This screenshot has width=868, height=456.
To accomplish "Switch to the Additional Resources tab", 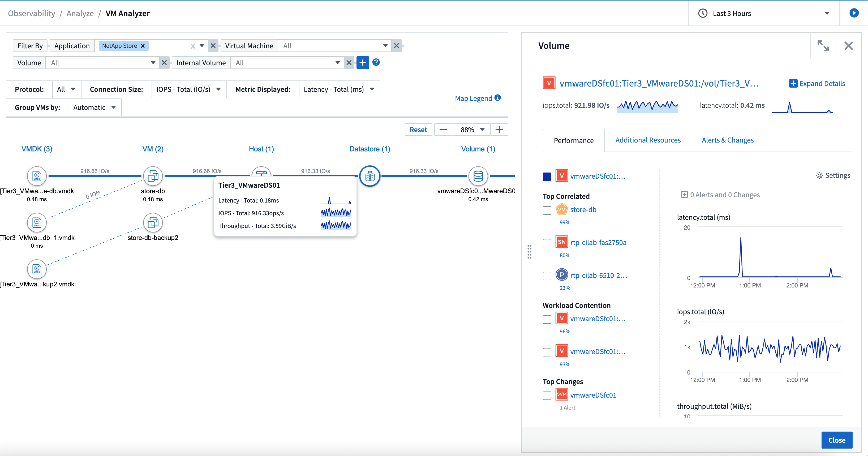I will point(648,140).
